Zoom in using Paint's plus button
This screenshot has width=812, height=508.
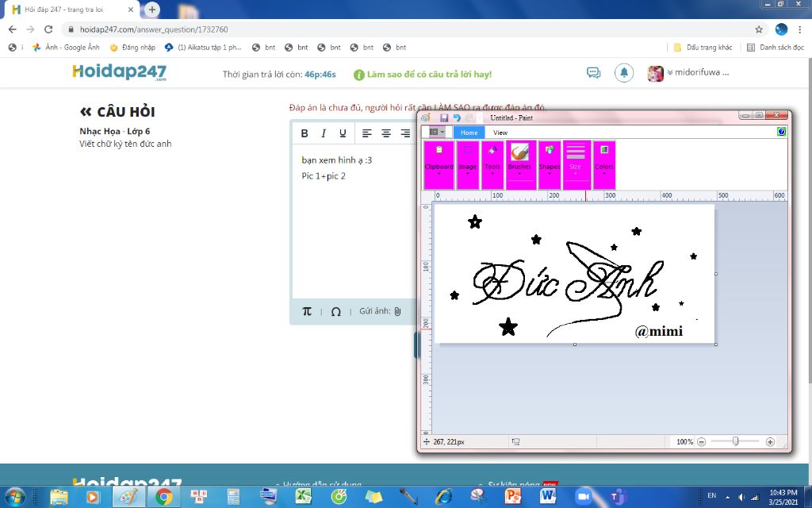[x=770, y=441]
